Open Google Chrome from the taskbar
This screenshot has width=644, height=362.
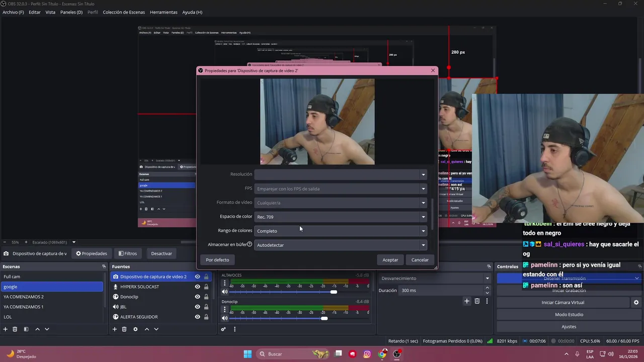pyautogui.click(x=382, y=354)
